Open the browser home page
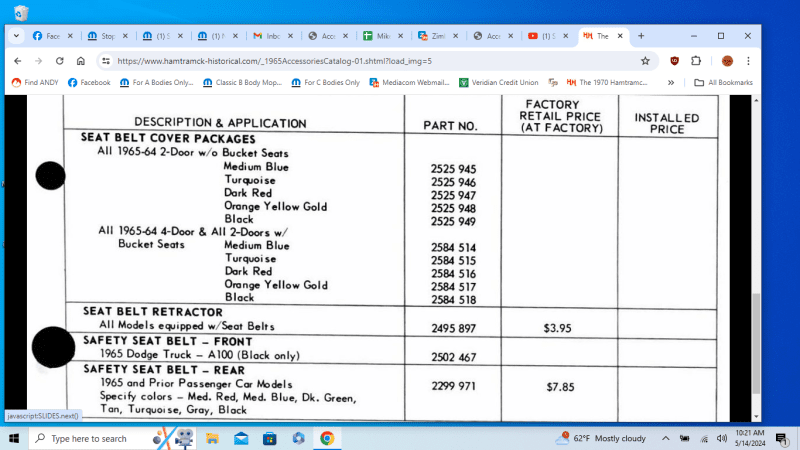The width and height of the screenshot is (800, 450). coord(81,61)
